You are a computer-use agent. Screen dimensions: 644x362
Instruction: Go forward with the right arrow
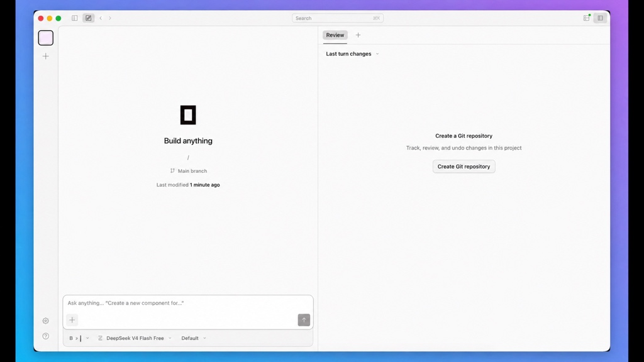coord(110,18)
